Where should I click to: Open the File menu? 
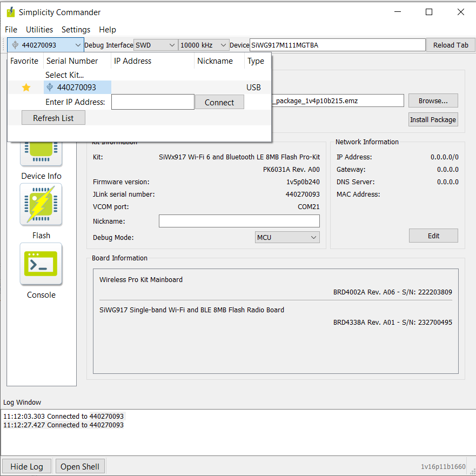11,30
